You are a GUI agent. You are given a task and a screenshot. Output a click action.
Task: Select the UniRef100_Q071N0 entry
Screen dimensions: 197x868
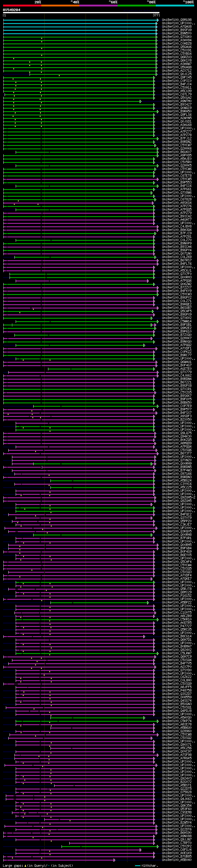[177, 253]
